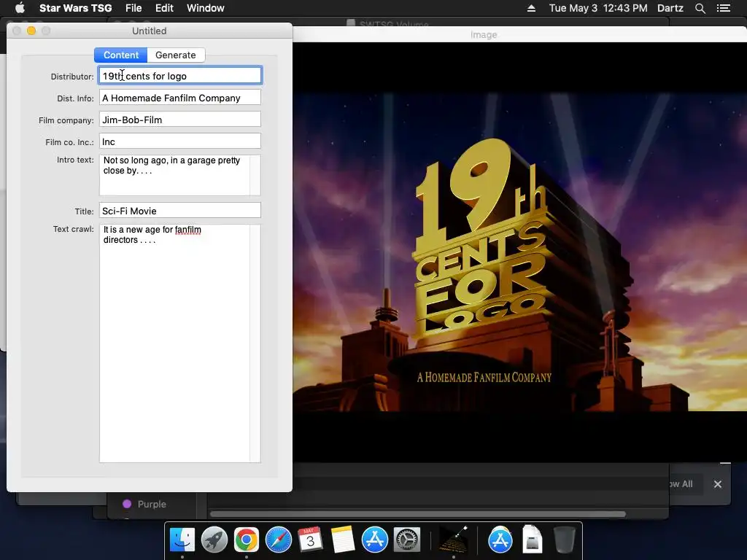This screenshot has height=560, width=747.
Task: Click the date and time in menu bar
Action: click(x=598, y=8)
